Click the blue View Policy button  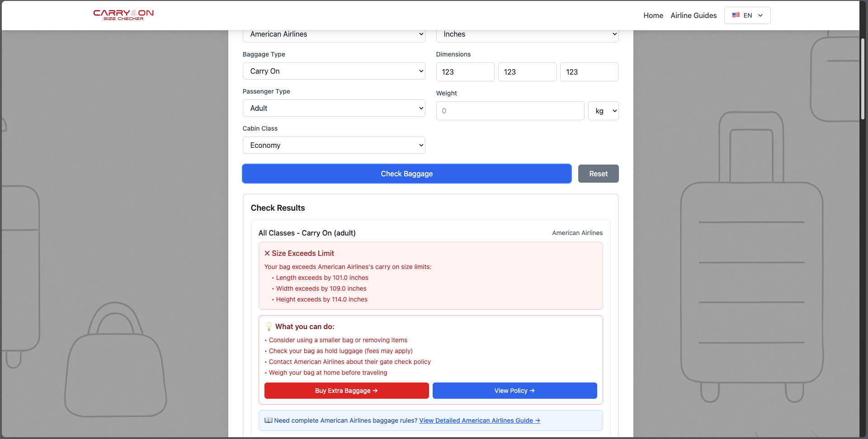[514, 391]
